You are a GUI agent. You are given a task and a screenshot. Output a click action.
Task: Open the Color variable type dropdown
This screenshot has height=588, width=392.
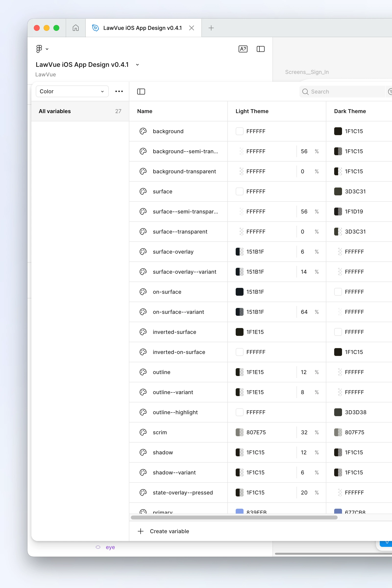pyautogui.click(x=72, y=91)
